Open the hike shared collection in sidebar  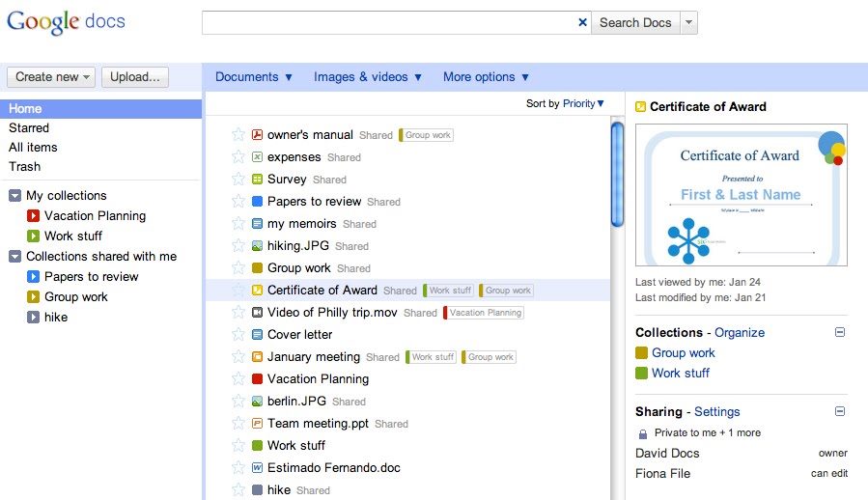56,318
